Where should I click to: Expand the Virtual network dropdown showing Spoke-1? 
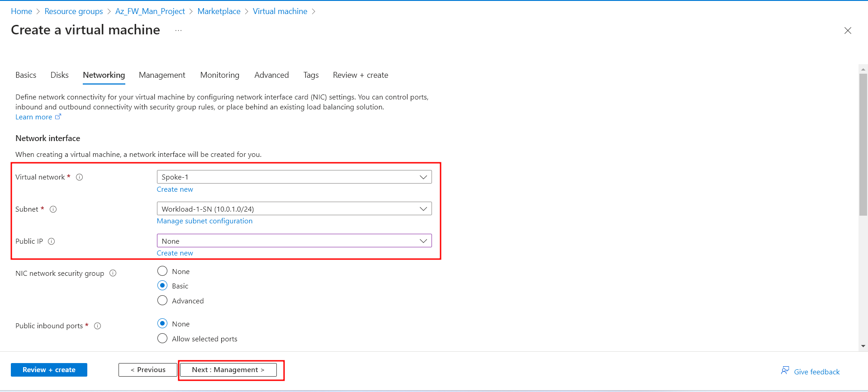point(294,177)
